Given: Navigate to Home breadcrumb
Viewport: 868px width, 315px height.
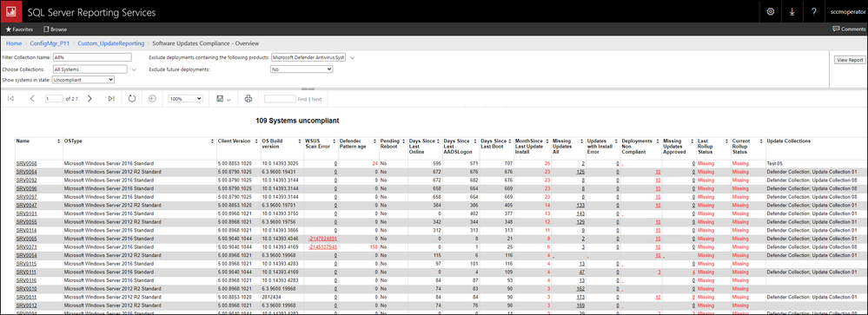Looking at the screenshot, I should tap(14, 43).
